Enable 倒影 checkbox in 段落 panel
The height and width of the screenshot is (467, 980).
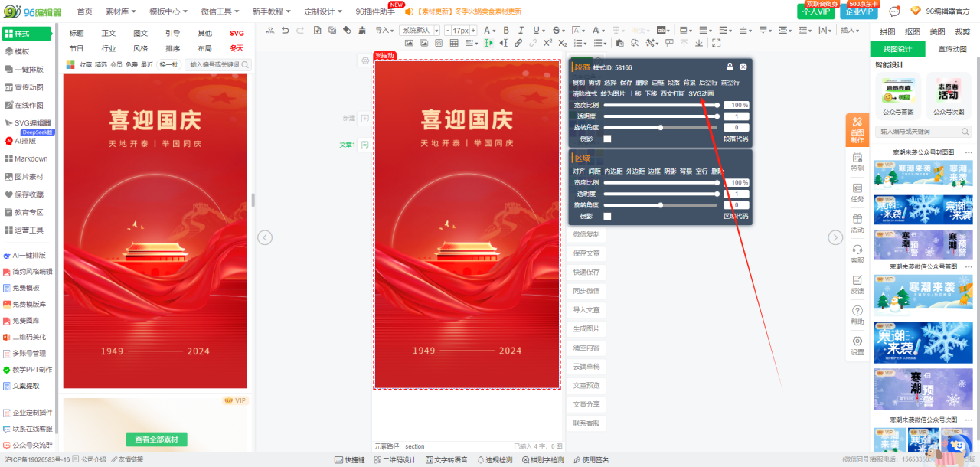click(x=607, y=139)
